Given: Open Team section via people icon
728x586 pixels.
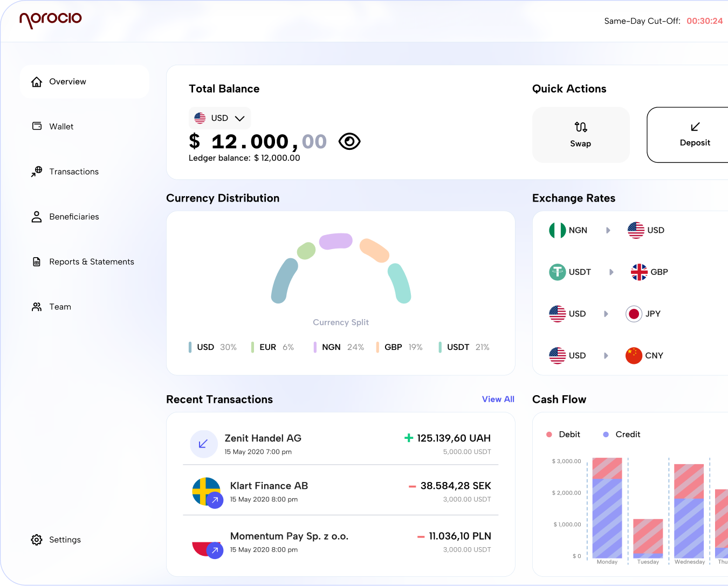Looking at the screenshot, I should point(36,306).
